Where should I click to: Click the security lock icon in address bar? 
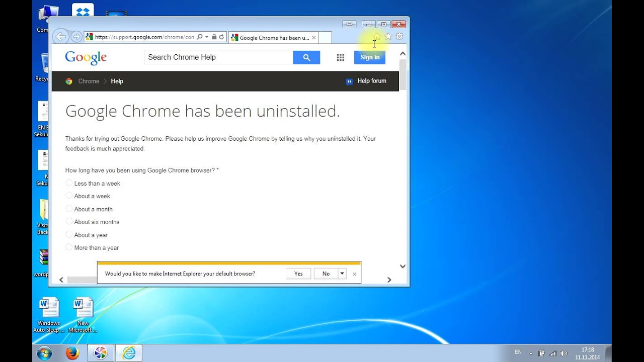coord(214,37)
